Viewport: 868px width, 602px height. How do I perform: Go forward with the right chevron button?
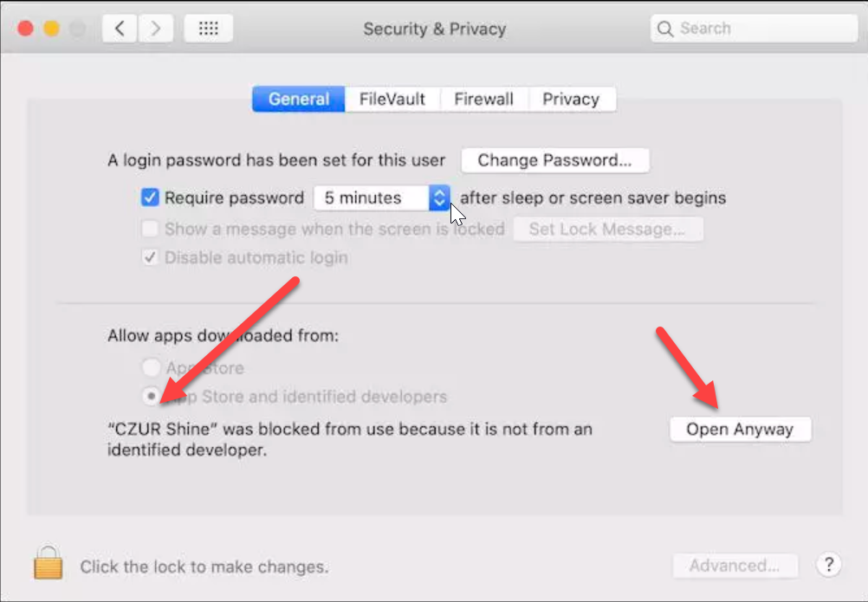click(155, 29)
